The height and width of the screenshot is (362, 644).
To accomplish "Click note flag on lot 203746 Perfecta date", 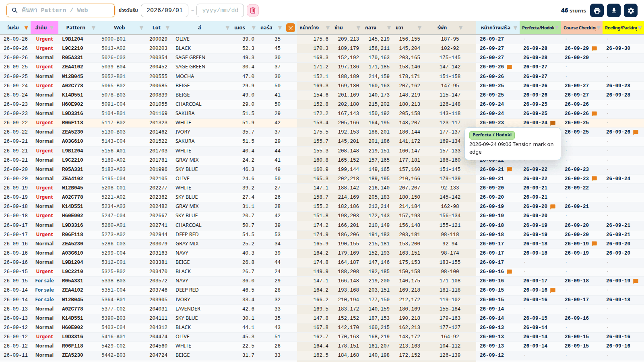I will click(553, 290).
